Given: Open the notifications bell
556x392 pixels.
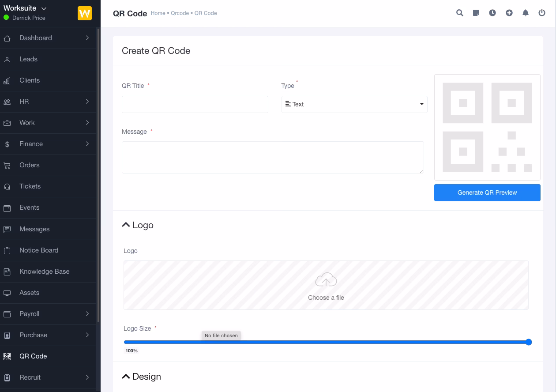Looking at the screenshot, I should pyautogui.click(x=526, y=13).
